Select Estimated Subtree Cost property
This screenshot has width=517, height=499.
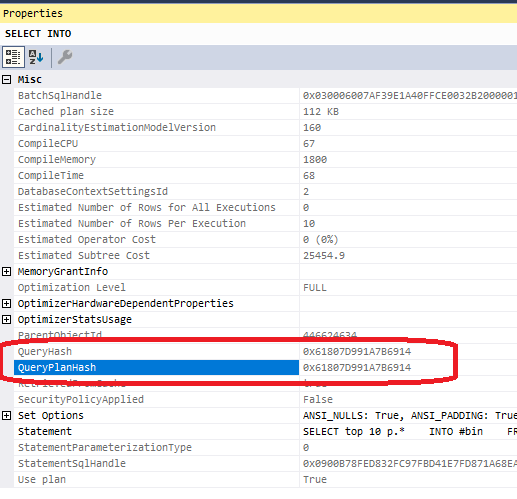(x=84, y=256)
